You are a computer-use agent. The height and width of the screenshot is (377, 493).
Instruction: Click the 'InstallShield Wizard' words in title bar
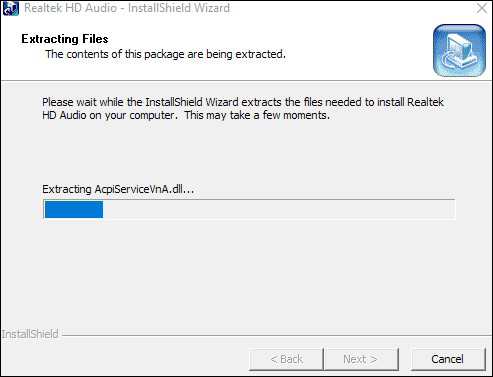179,8
